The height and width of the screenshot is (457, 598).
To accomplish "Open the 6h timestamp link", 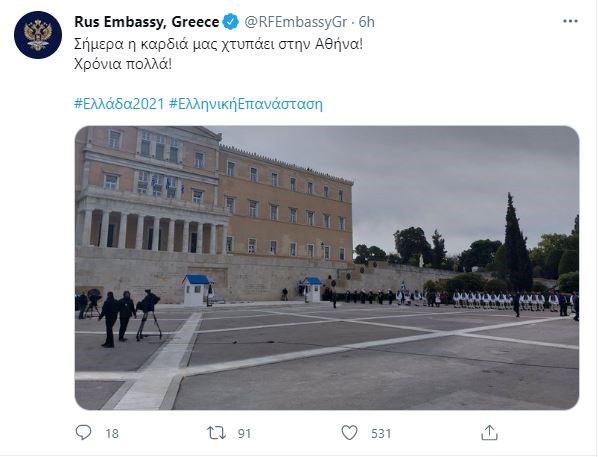I will tap(367, 22).
